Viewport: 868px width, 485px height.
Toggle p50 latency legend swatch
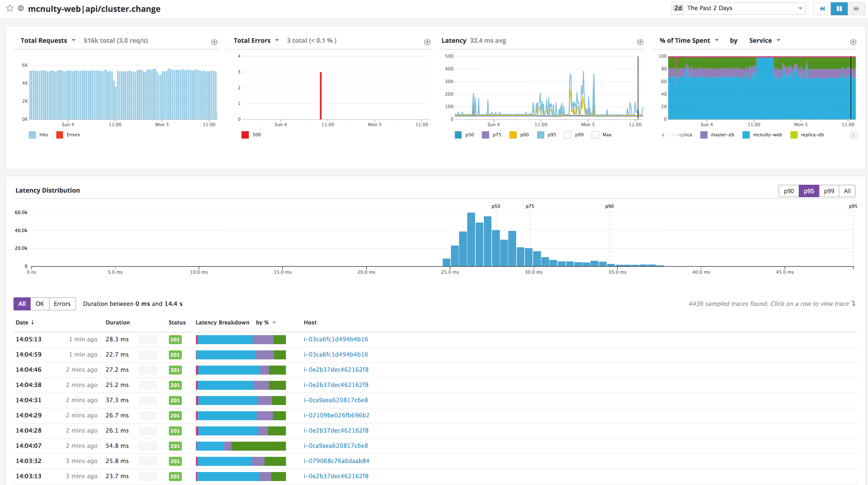(x=458, y=135)
